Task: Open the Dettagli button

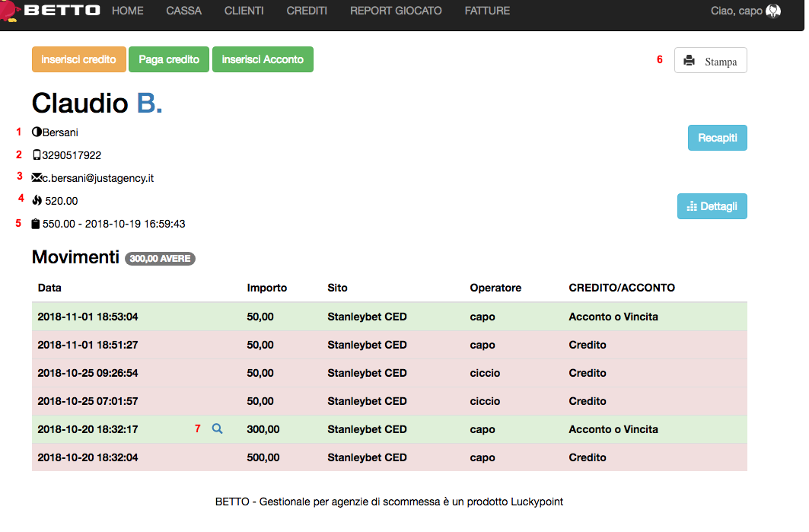Action: click(x=712, y=206)
